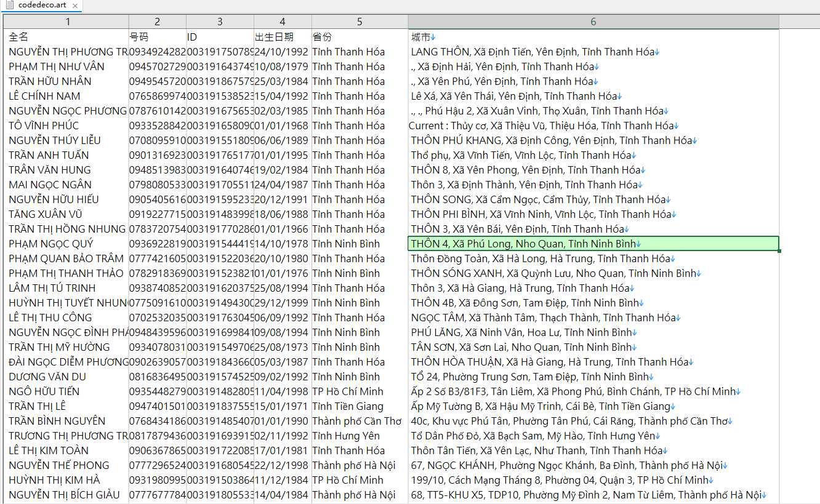
Task: Select column header 4
Action: tap(283, 22)
